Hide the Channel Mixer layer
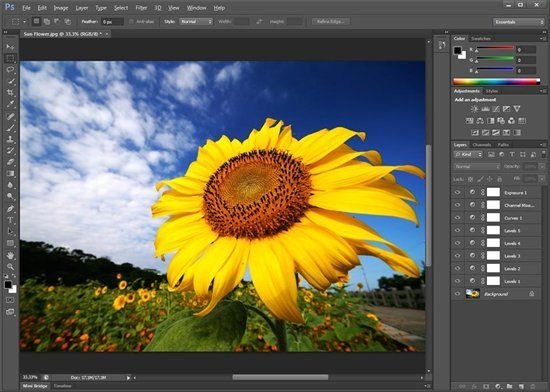The image size is (550, 392). pyautogui.click(x=457, y=205)
